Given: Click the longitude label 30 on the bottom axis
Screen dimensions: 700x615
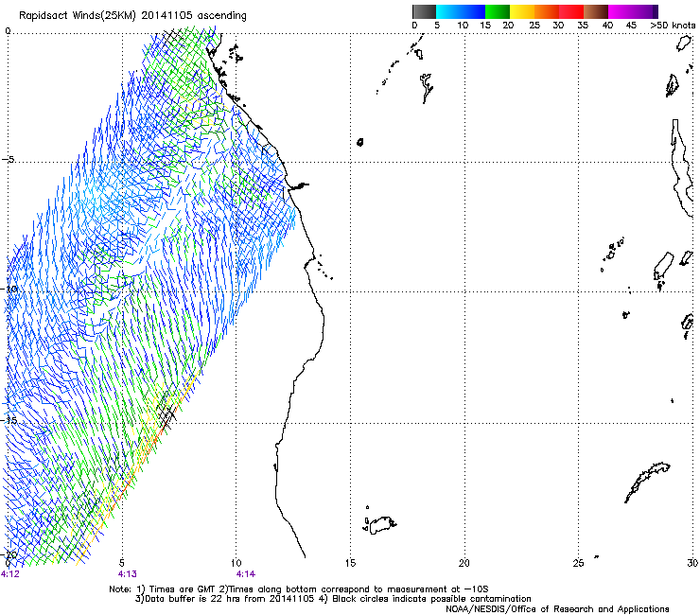Looking at the screenshot, I should click(x=692, y=563).
